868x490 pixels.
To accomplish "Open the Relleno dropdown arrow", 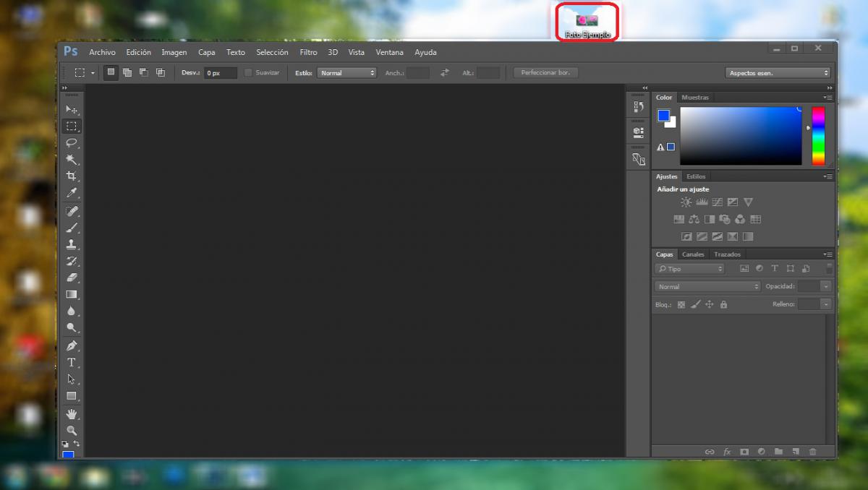I will tap(825, 304).
